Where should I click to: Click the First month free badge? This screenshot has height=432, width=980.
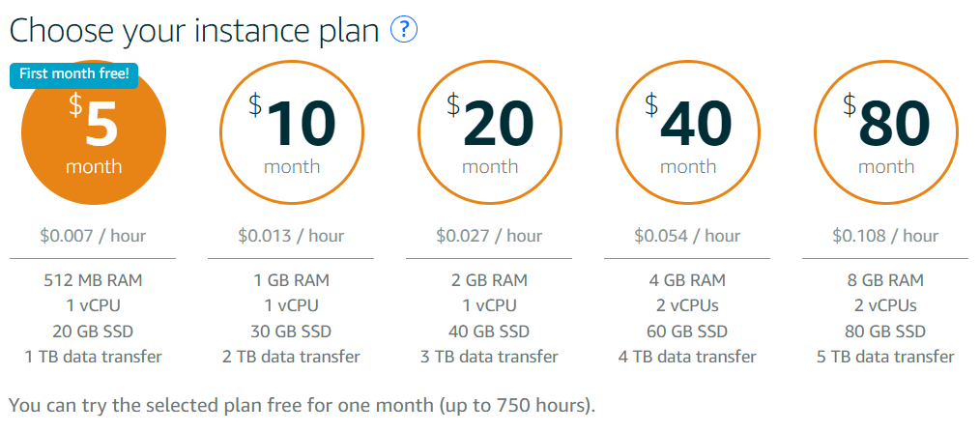[x=73, y=73]
